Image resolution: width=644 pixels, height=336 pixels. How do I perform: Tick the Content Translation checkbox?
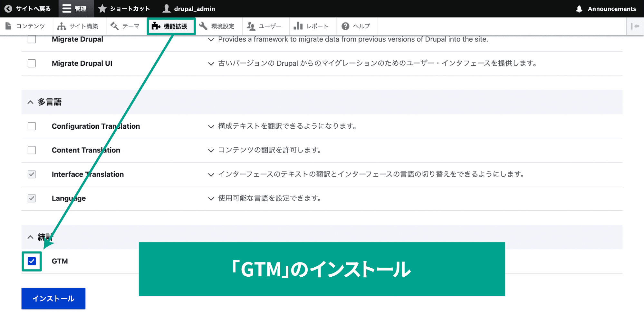(32, 150)
